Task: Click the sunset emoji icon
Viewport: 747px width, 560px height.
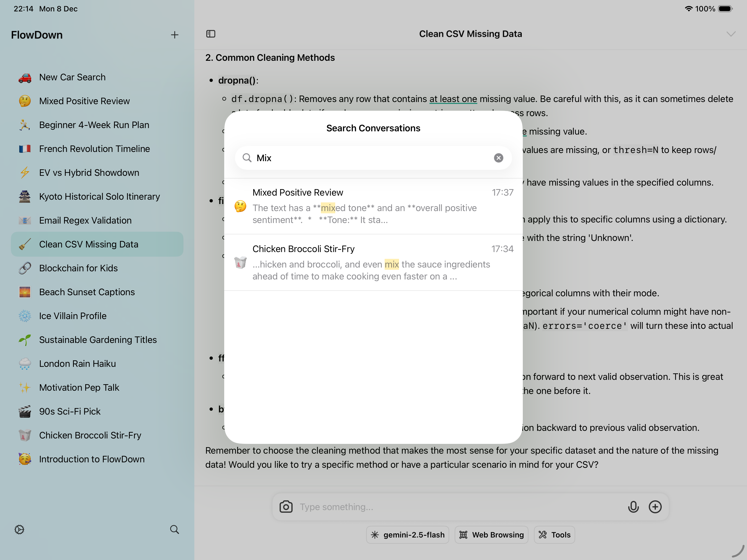Action: pyautogui.click(x=25, y=292)
